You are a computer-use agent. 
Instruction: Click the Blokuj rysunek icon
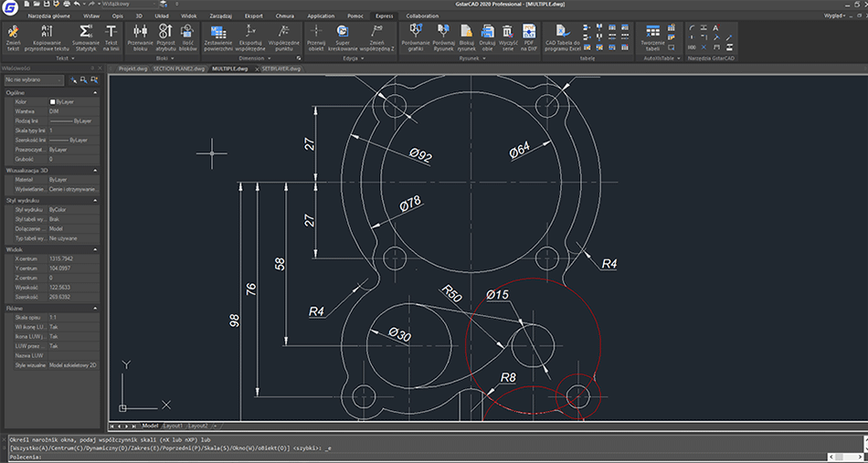(x=467, y=32)
